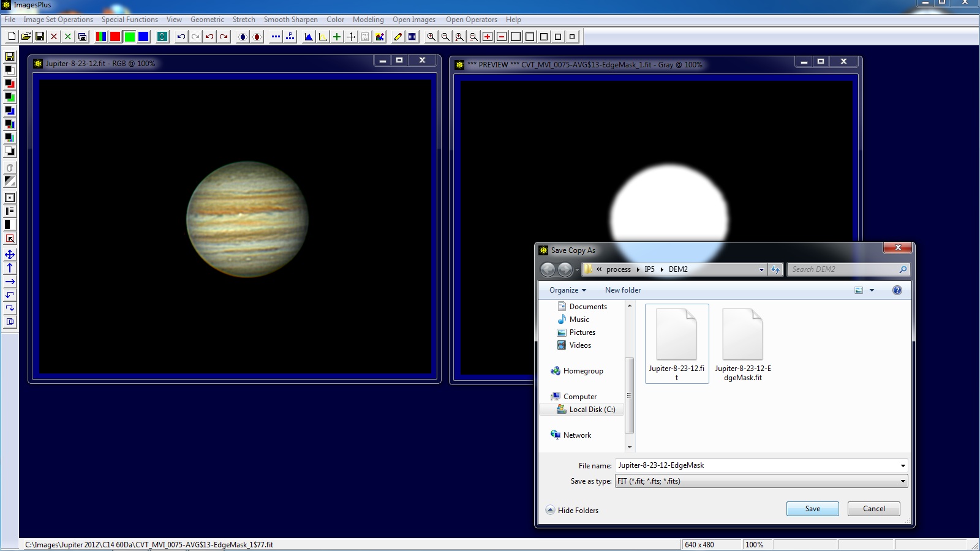Open the Open Operators menu

coord(472,20)
